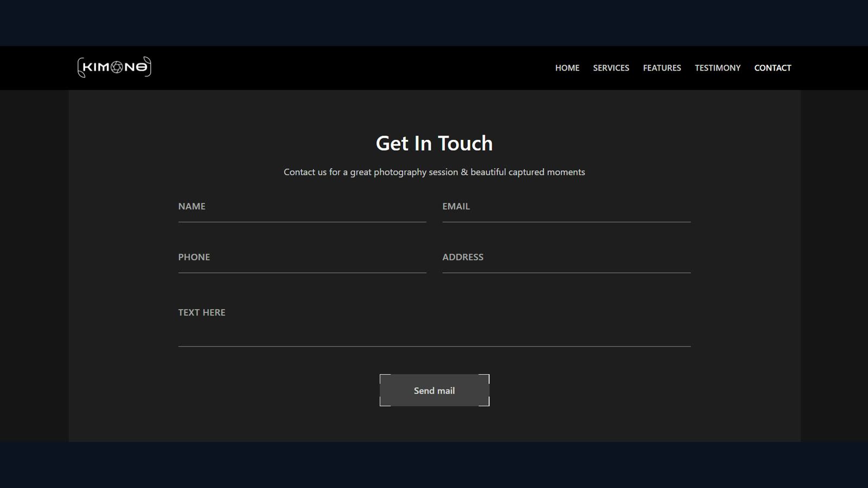Open the Testimony navigation link
Screen dimensions: 868x488
pos(717,68)
